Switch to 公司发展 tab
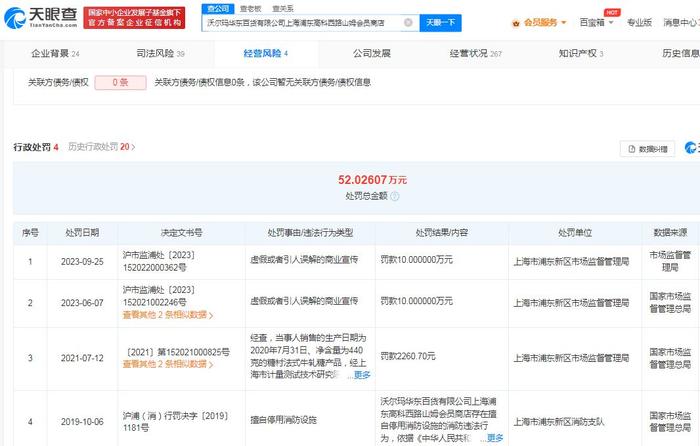 (x=372, y=54)
